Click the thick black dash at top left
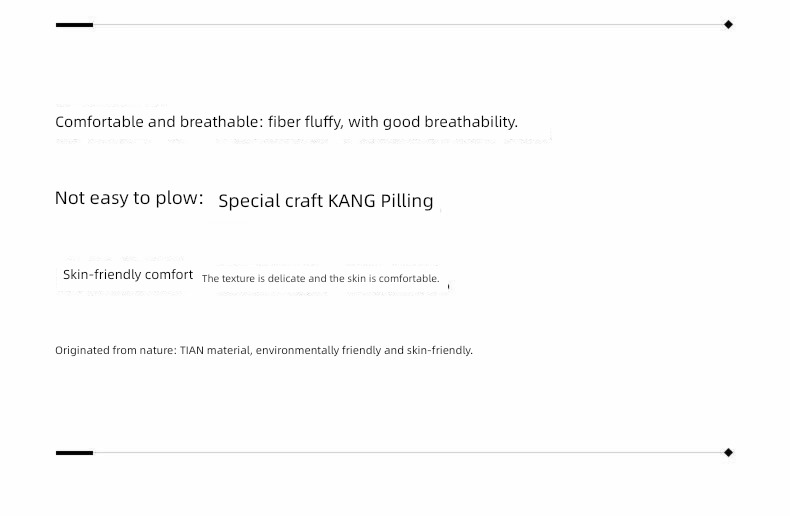Image resolution: width=790 pixels, height=516 pixels. point(75,25)
